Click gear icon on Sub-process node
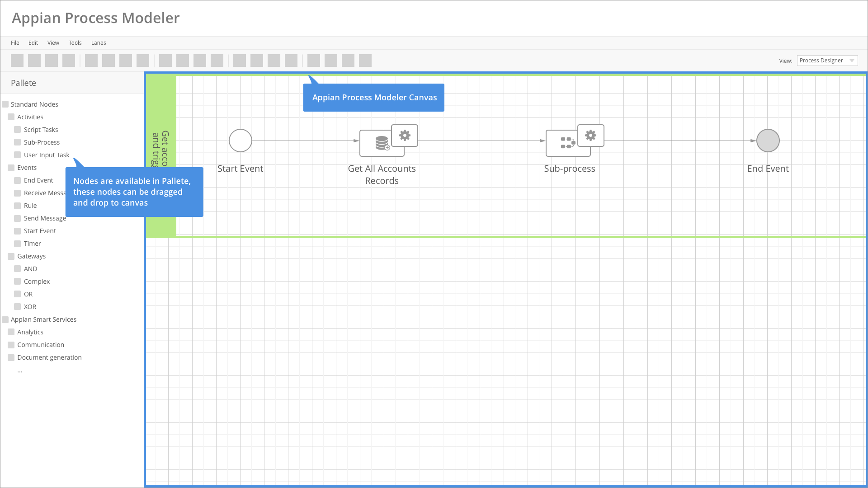 [590, 135]
